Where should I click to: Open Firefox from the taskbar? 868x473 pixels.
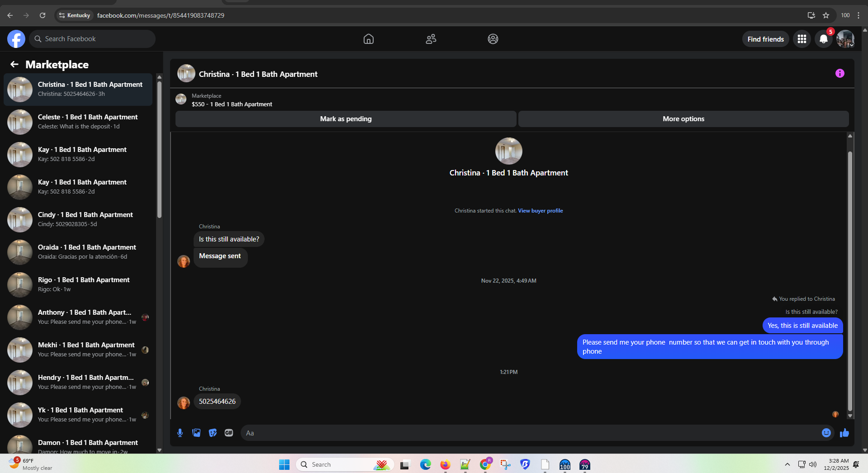(445, 464)
